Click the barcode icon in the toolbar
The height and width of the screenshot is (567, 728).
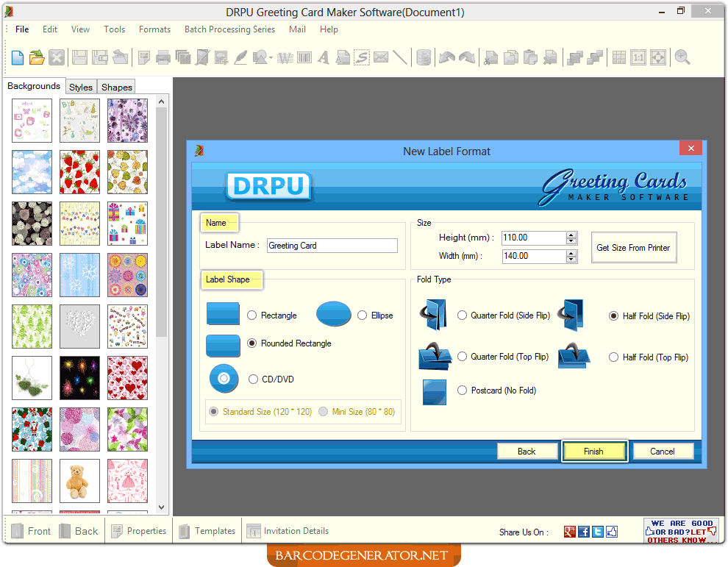304,57
